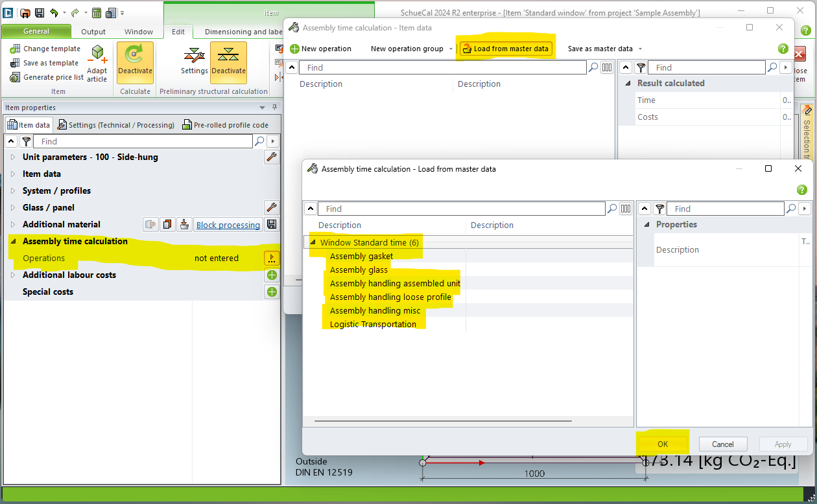817x504 pixels.
Task: Click the Load from master data button
Action: coord(505,49)
